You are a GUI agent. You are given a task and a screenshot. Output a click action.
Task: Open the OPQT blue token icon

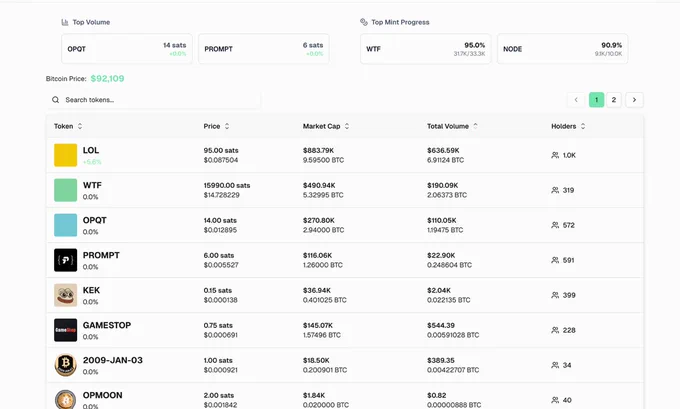tap(65, 225)
